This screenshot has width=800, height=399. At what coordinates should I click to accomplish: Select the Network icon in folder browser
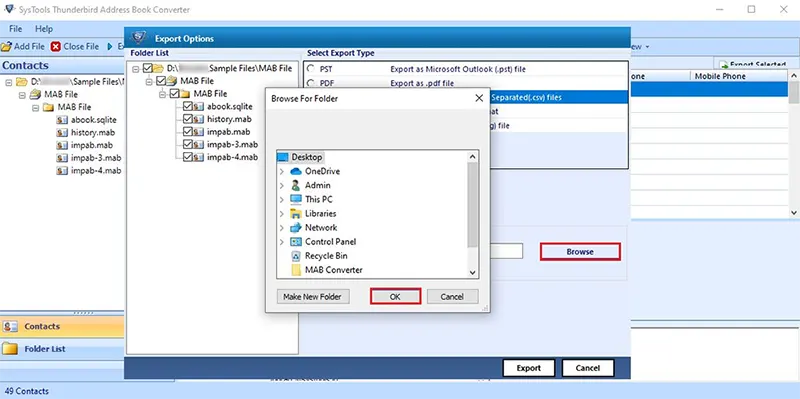pyautogui.click(x=296, y=228)
